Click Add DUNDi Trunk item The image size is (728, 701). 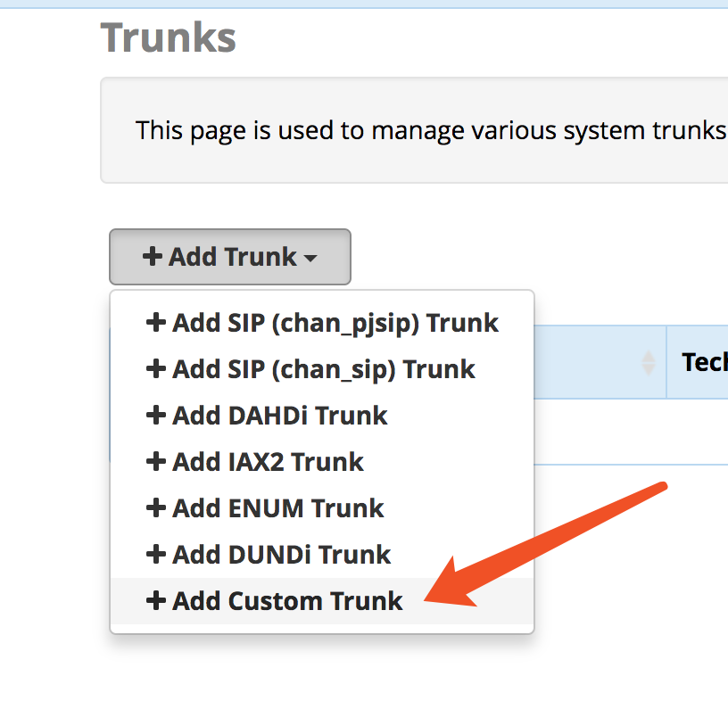click(x=322, y=555)
